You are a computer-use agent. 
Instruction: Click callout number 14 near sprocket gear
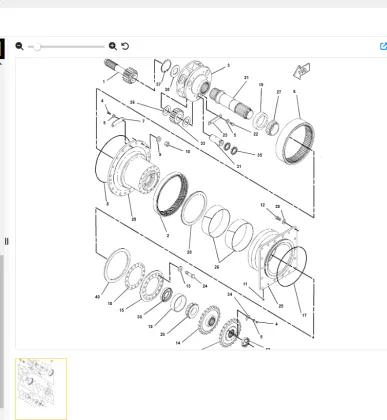178,343
